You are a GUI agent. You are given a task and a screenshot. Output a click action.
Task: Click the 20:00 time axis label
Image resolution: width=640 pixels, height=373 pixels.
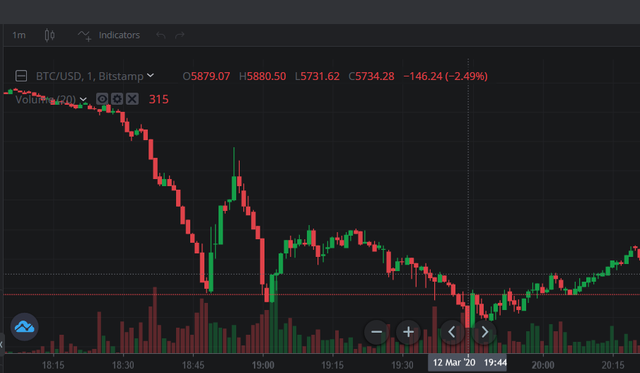[543, 365]
